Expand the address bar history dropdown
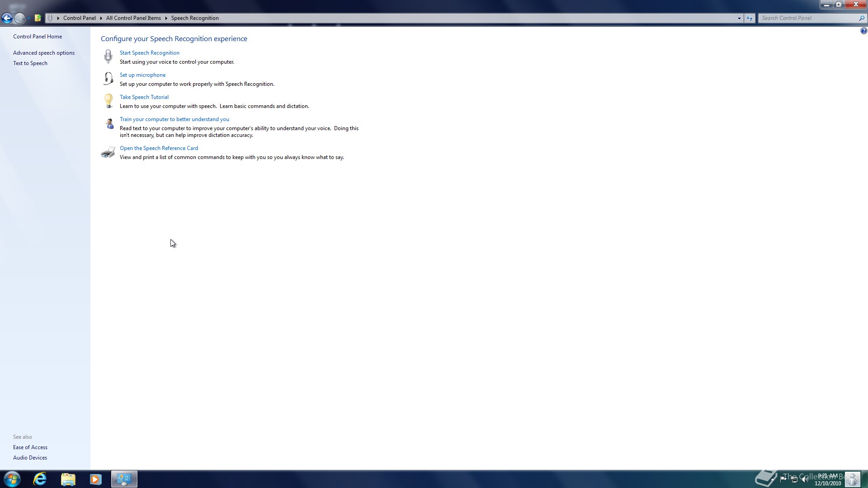Viewport: 868px width, 488px height. 739,18
